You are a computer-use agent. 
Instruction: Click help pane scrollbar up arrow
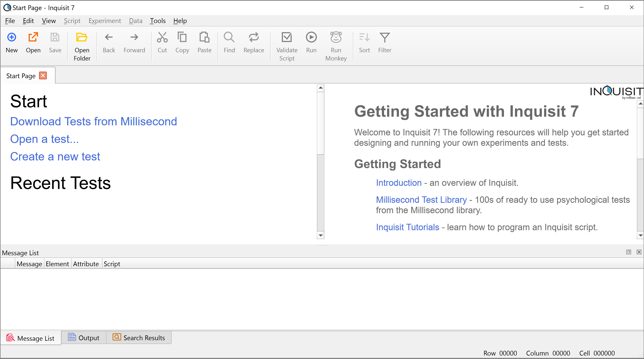[x=641, y=104]
